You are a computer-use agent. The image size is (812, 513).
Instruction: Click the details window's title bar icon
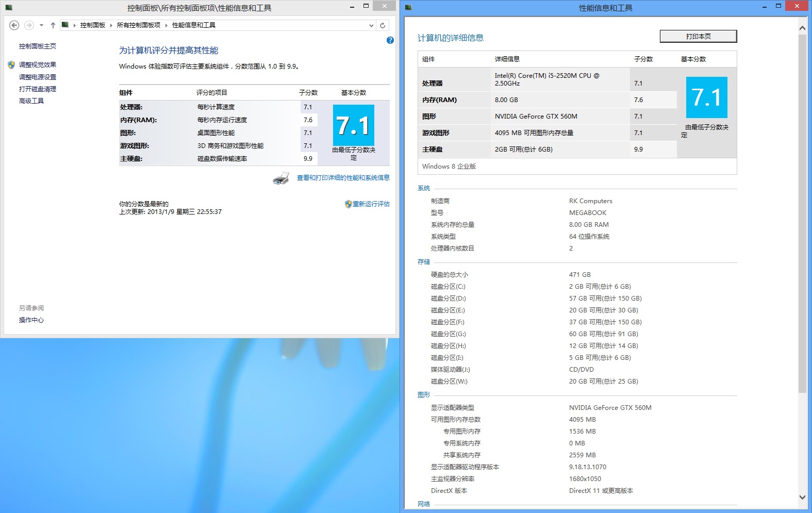click(409, 8)
